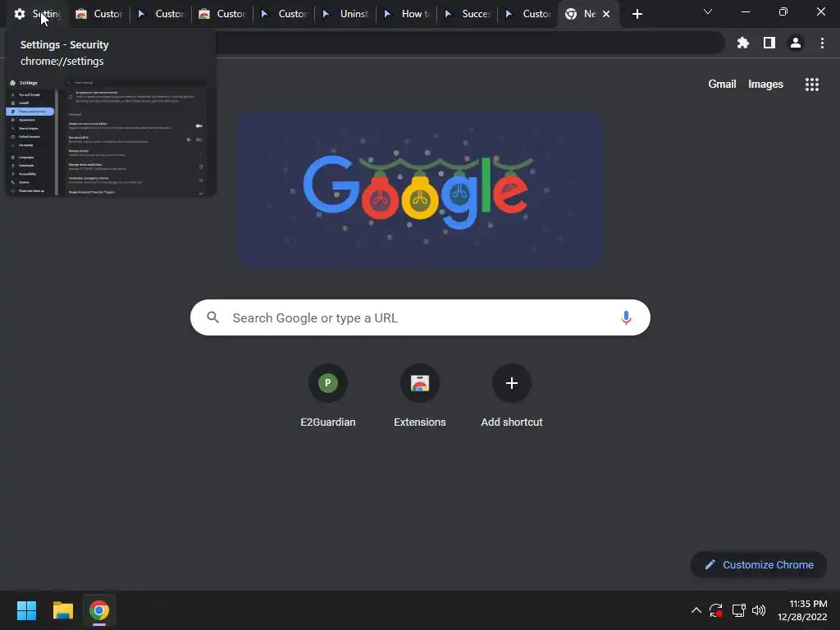Restore down the Chrome window
This screenshot has height=630, width=840.
tap(783, 11)
